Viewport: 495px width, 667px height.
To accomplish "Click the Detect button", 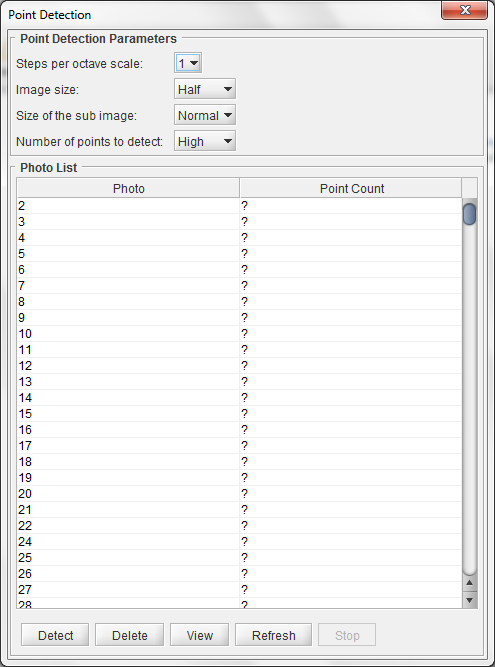I will coord(55,635).
